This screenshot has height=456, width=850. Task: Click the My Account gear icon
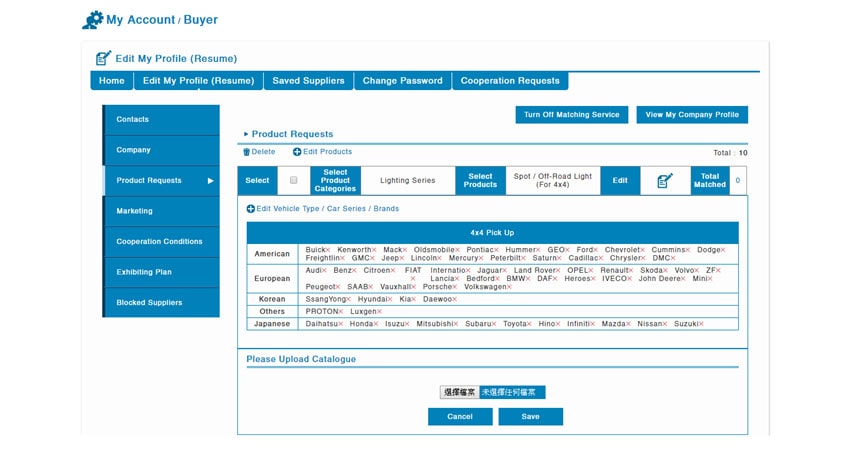click(93, 20)
